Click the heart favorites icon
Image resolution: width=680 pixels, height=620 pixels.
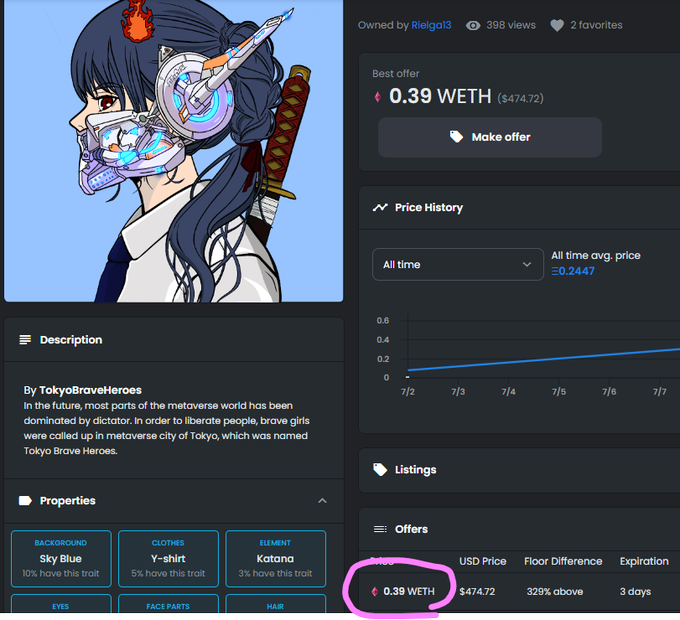pos(557,26)
